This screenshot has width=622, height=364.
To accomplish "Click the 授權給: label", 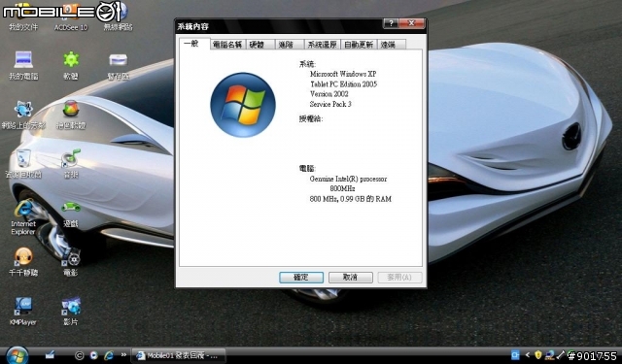I will pos(311,118).
